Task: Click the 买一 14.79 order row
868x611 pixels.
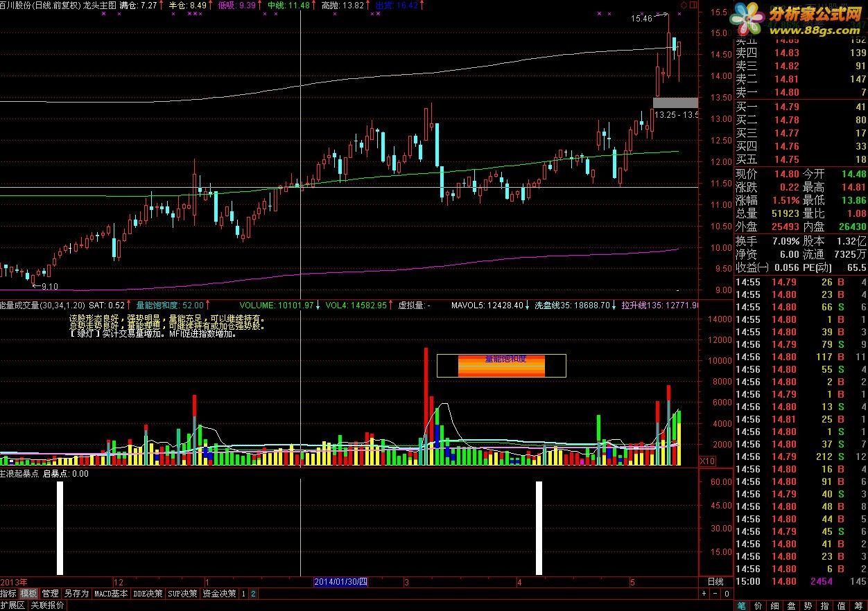Action: coord(801,107)
